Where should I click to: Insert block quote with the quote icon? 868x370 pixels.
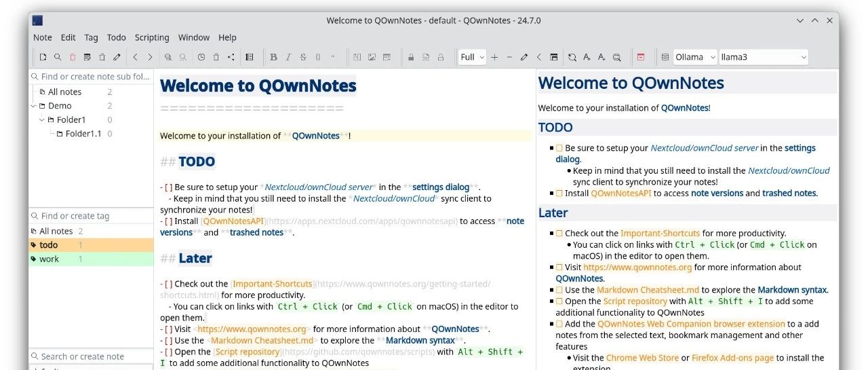(333, 57)
